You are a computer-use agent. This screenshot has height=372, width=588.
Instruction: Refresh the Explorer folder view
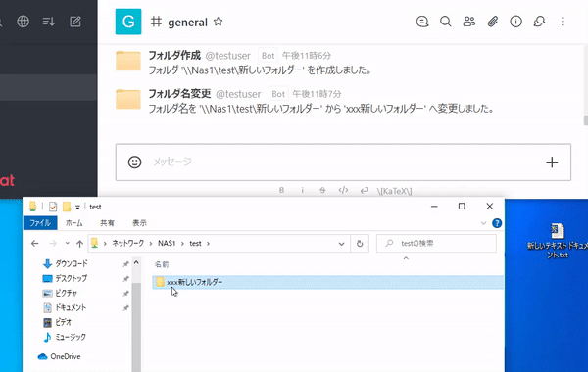click(360, 244)
